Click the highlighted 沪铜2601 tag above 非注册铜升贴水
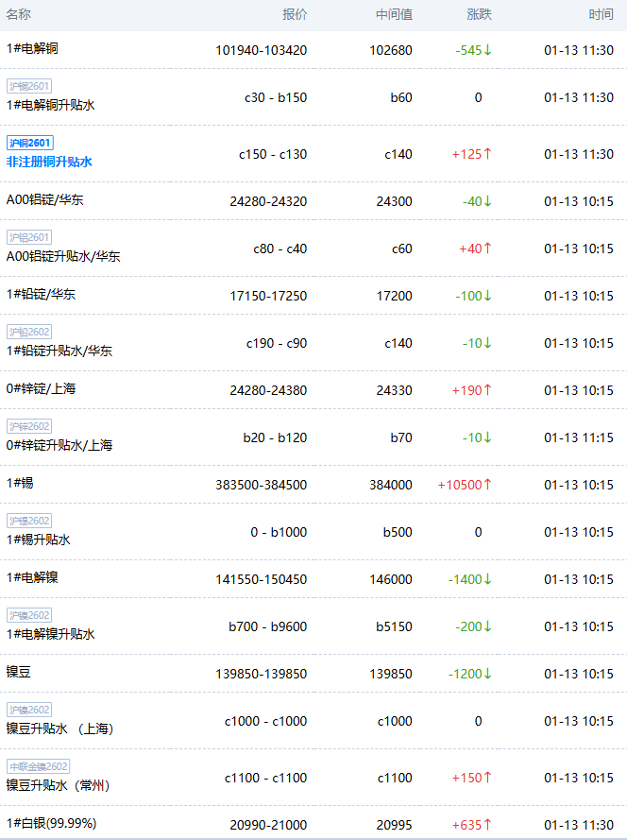 pos(29,143)
